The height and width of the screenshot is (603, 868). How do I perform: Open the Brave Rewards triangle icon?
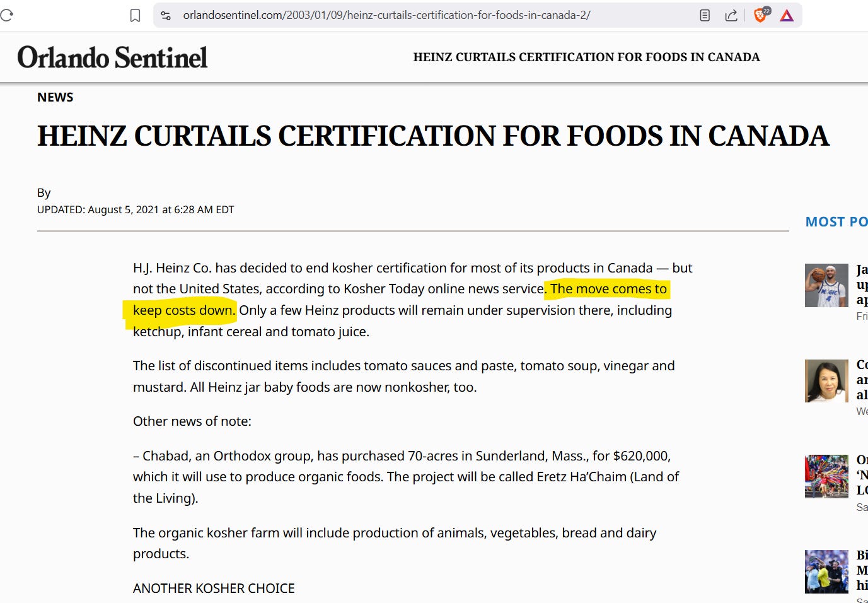[787, 15]
